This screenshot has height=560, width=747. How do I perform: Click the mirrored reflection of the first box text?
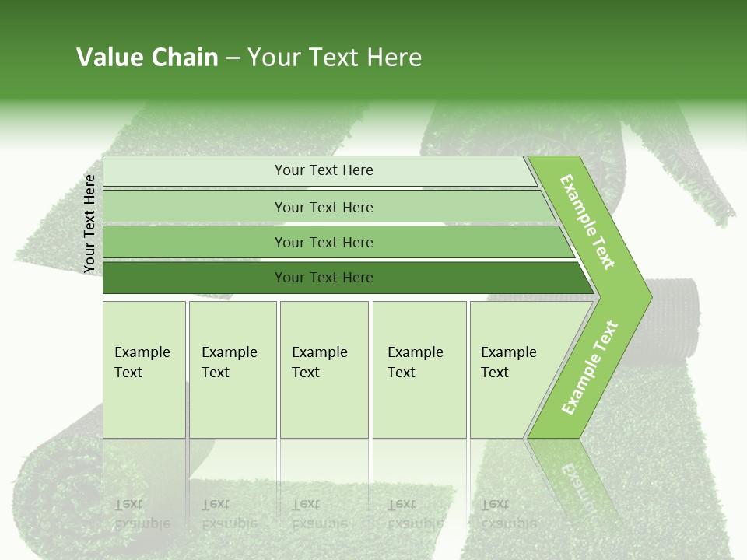coord(142,513)
